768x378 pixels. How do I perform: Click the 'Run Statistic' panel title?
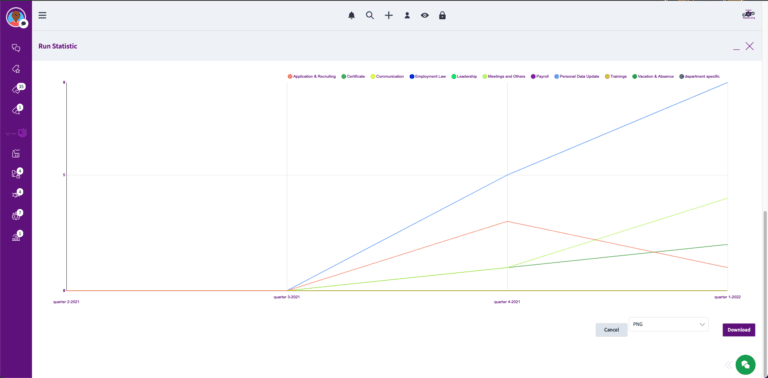(x=58, y=47)
